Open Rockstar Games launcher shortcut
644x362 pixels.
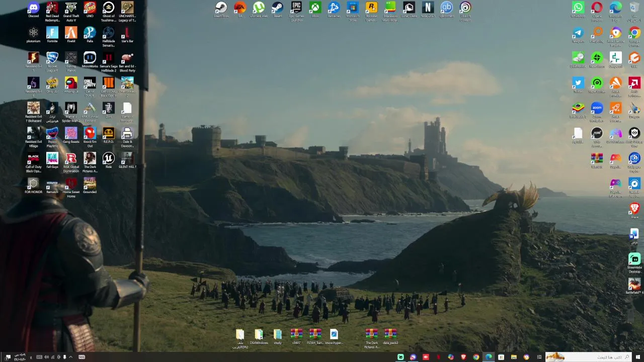point(371,12)
